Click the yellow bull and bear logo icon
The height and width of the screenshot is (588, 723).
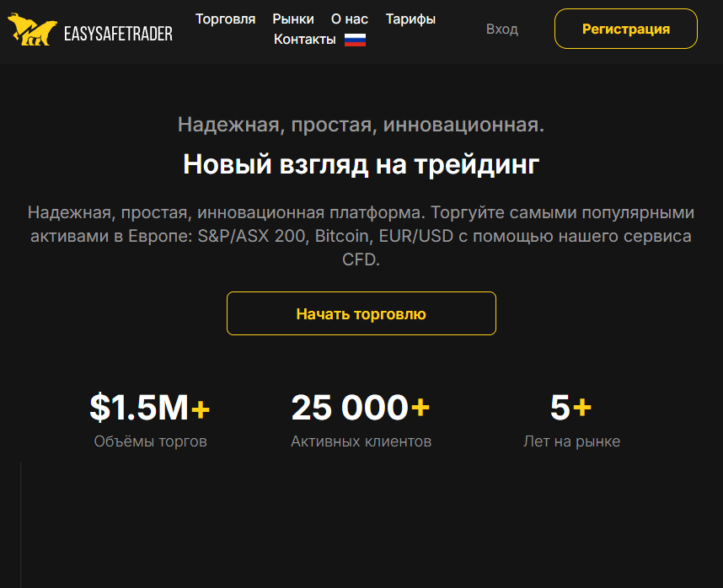click(32, 29)
